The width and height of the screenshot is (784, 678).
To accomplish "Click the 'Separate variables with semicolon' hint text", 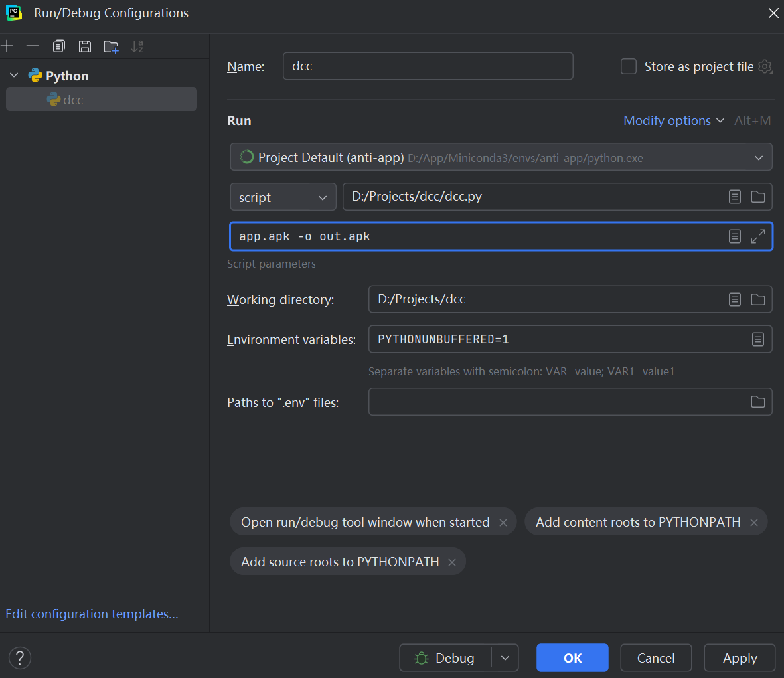I will click(522, 371).
